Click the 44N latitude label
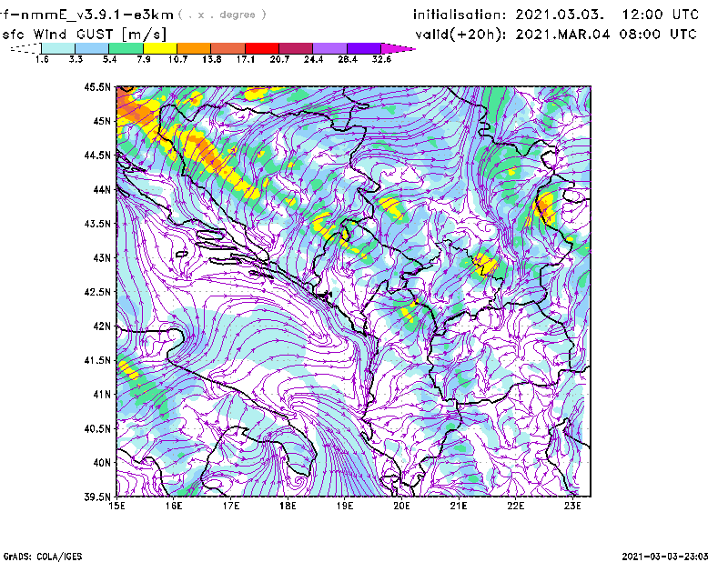The height and width of the screenshot is (562, 728). pos(102,189)
